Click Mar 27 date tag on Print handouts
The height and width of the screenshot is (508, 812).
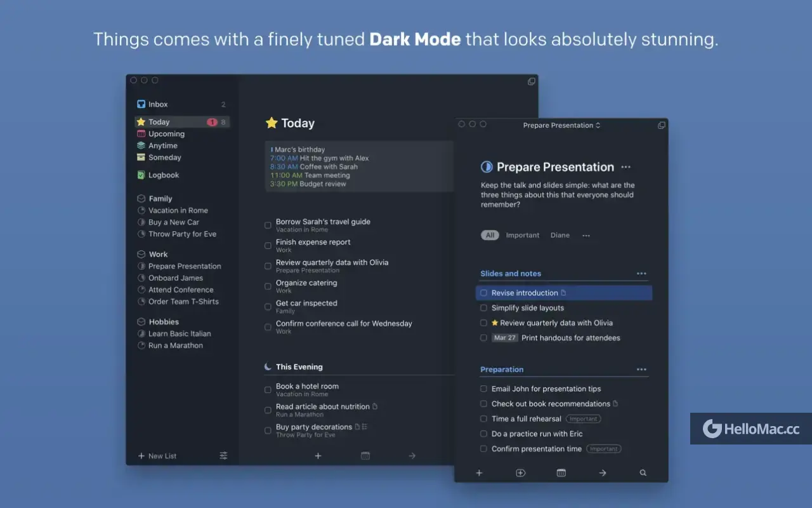point(505,338)
